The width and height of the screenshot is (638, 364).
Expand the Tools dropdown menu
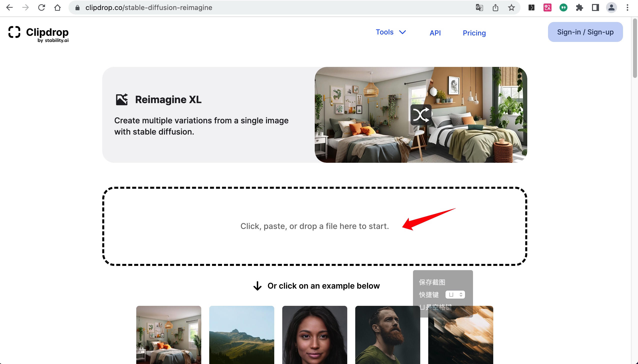[x=390, y=32]
